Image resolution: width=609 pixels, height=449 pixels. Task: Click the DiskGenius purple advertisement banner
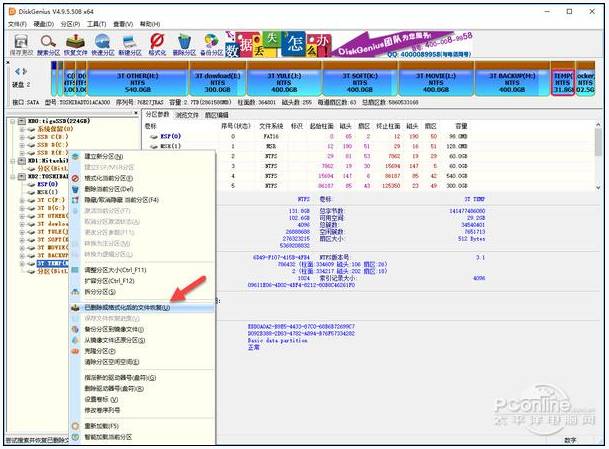coord(402,45)
